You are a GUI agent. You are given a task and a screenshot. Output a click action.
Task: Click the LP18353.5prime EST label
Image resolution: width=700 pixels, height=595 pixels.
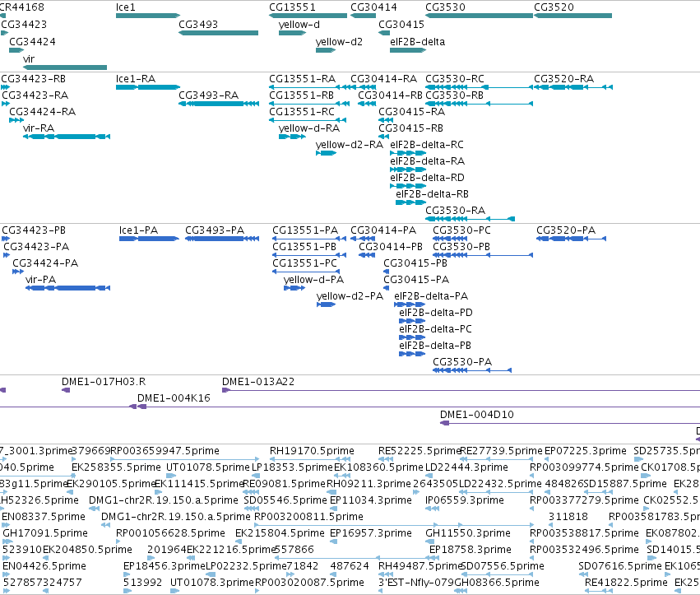(x=292, y=467)
